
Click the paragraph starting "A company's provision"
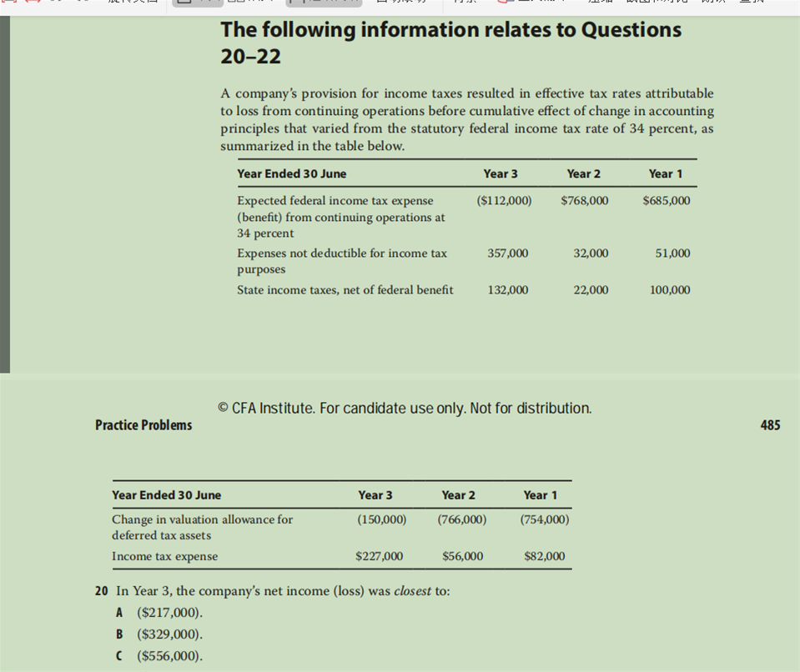click(467, 119)
